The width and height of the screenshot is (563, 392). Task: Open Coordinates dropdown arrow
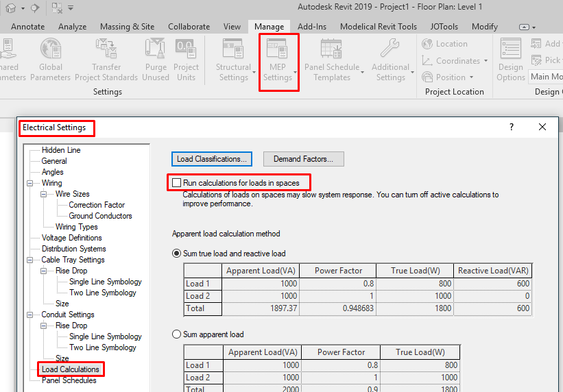pos(486,61)
